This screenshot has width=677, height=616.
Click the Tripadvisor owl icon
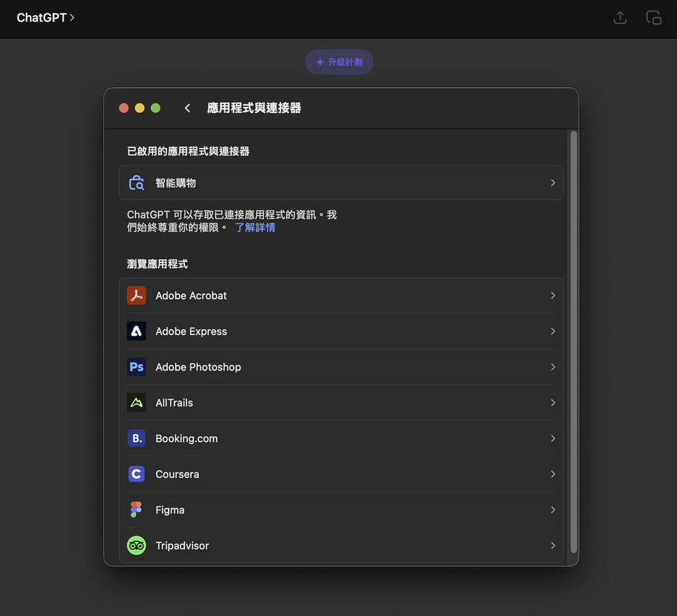[x=136, y=545]
